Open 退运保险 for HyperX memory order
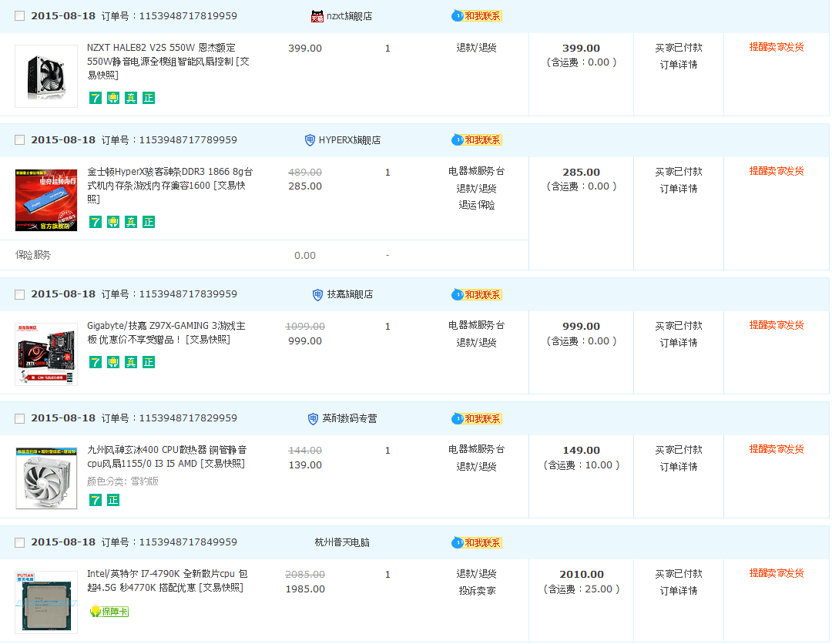The image size is (832, 644). pos(477,205)
